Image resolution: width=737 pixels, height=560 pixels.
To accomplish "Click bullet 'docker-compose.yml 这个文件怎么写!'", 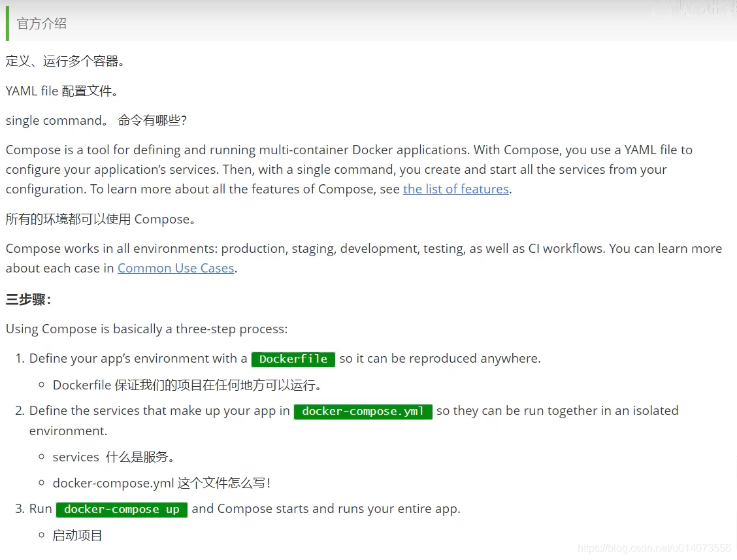I will (161, 483).
